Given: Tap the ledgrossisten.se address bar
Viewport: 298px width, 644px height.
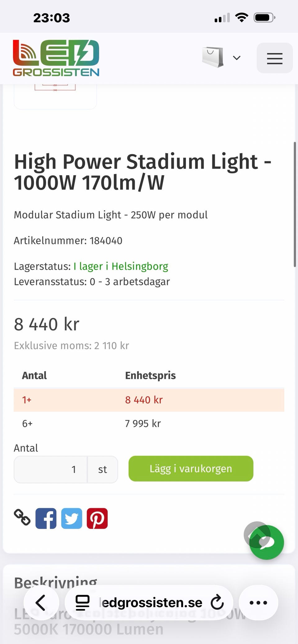Looking at the screenshot, I should (151, 603).
